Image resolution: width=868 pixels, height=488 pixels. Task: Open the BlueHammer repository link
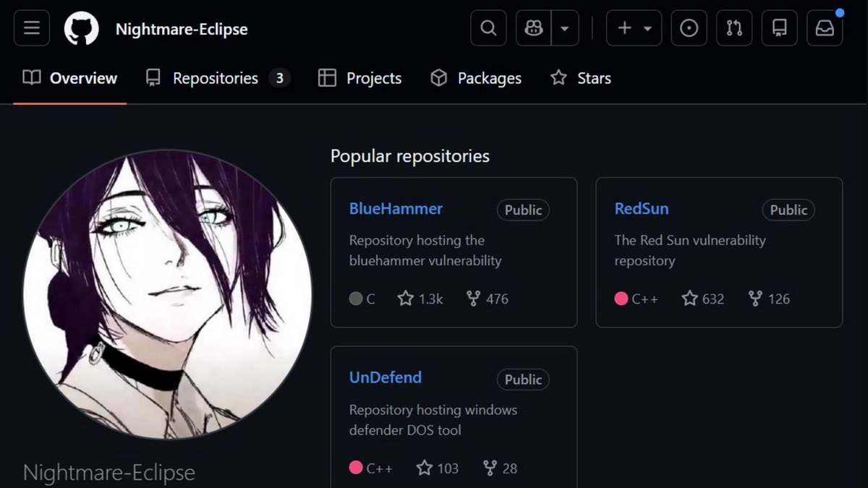click(x=396, y=209)
